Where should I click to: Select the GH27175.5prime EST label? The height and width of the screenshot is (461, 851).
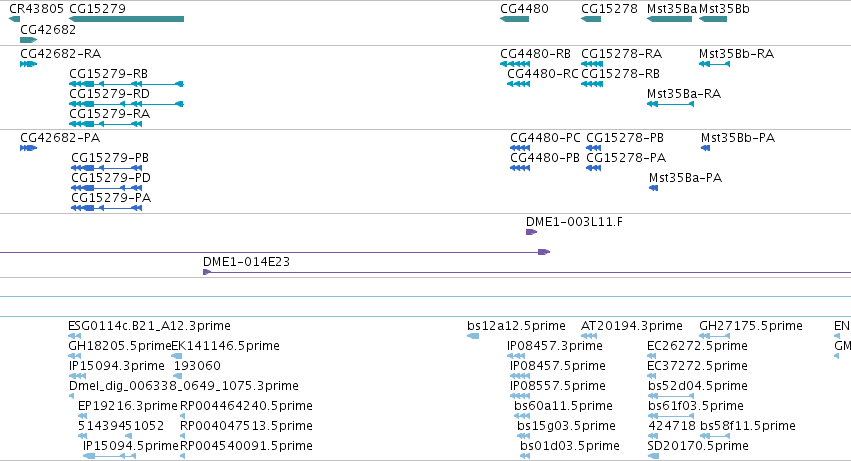(751, 326)
